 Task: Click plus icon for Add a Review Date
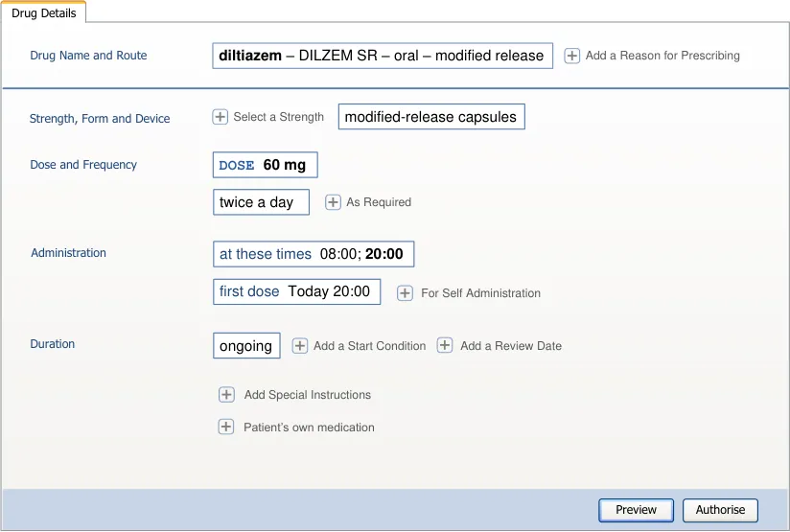445,345
